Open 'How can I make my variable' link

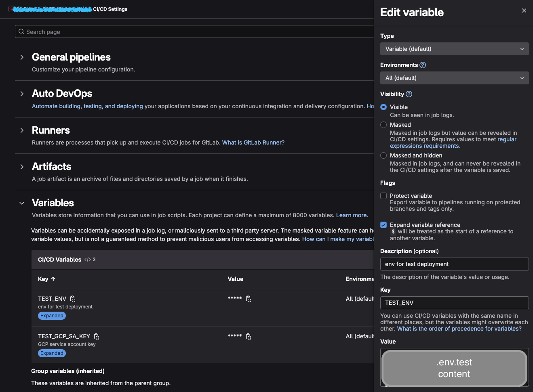pos(338,239)
